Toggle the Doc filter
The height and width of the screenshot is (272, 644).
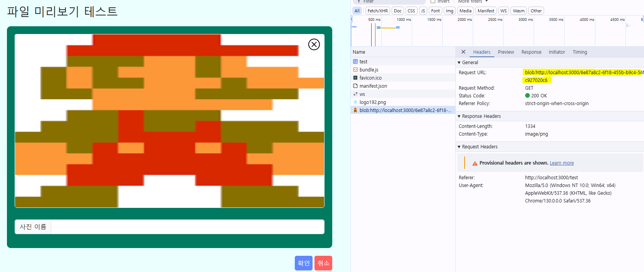click(x=398, y=11)
